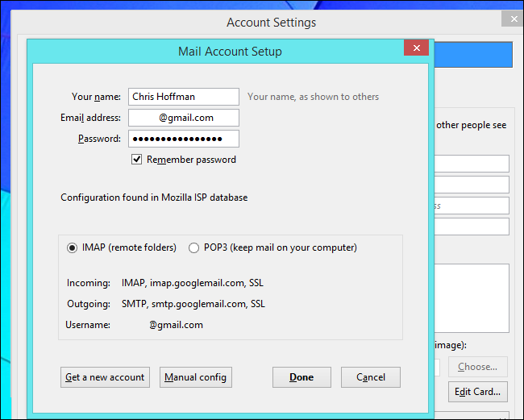This screenshot has height=420, width=524.
Task: Click the Outgoing SMTP server text
Action: (193, 304)
